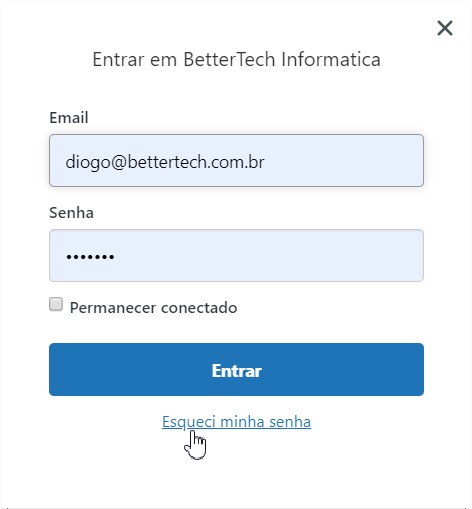Submit login with the blue Entrar button
Image resolution: width=472 pixels, height=509 pixels.
[x=236, y=370]
